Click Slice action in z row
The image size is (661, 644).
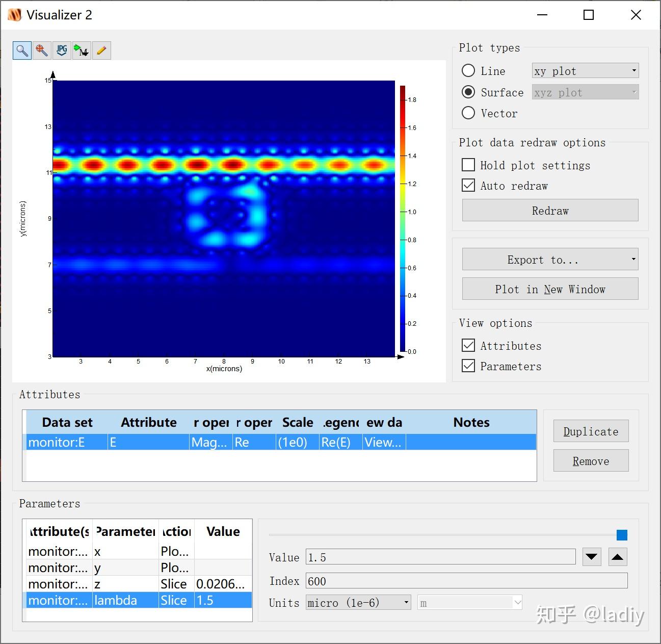pyautogui.click(x=176, y=584)
